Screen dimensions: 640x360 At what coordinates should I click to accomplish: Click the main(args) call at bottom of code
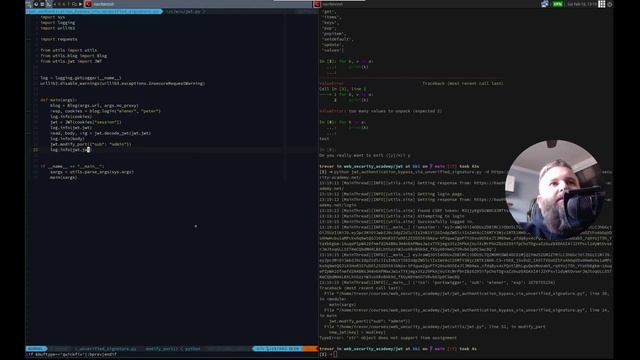pos(63,178)
